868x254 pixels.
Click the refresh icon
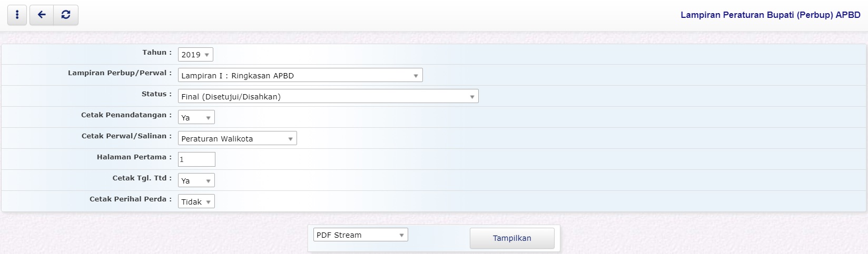point(66,15)
